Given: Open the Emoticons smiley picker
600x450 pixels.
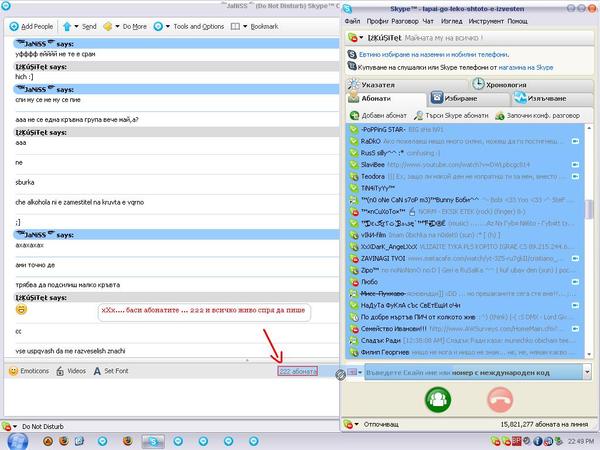Looking at the screenshot, I should [13, 371].
